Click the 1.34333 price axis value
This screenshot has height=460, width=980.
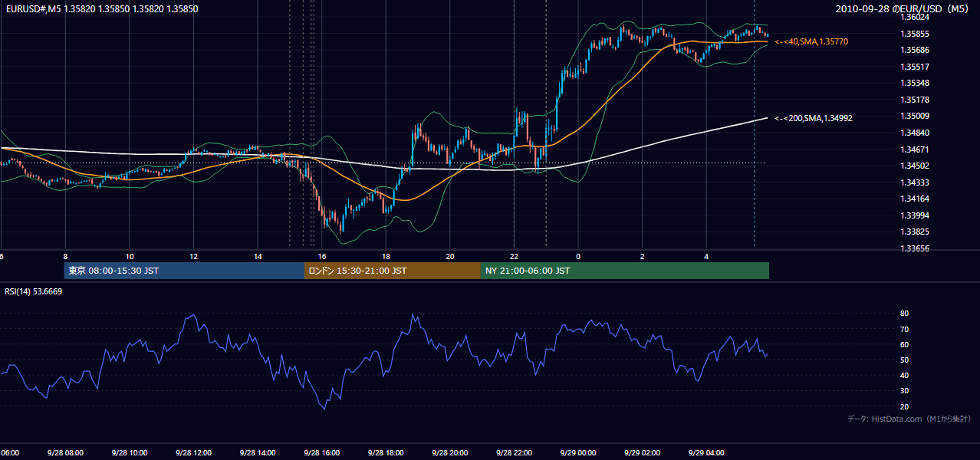(915, 182)
